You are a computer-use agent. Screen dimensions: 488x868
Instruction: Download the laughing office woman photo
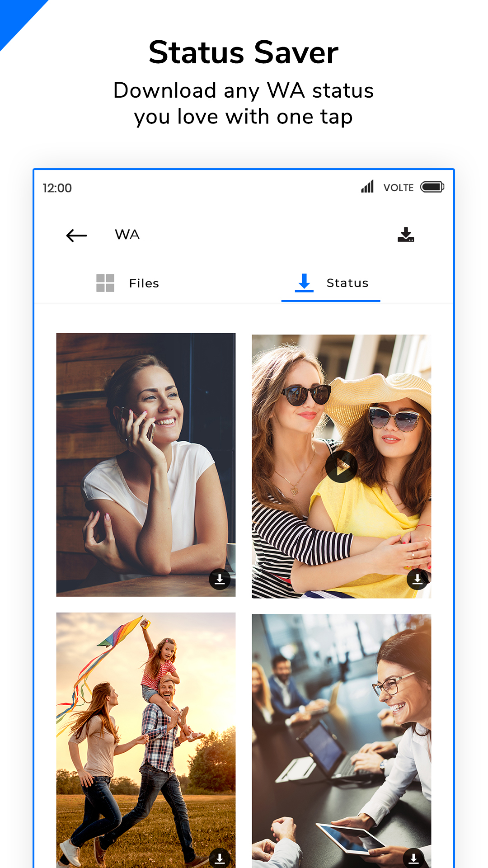[x=413, y=858]
